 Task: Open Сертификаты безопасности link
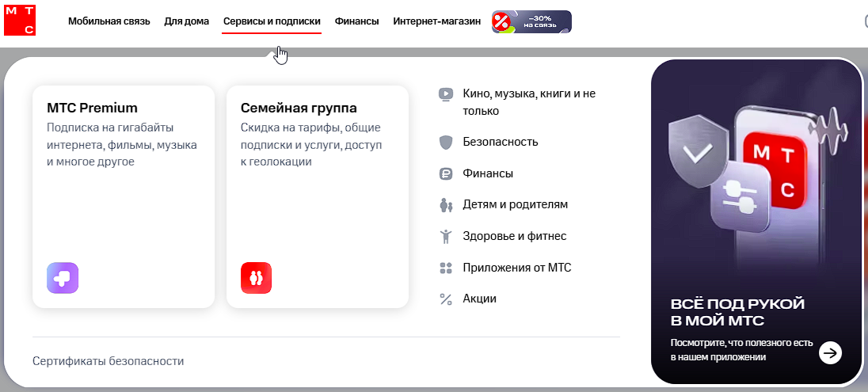pyautogui.click(x=108, y=362)
